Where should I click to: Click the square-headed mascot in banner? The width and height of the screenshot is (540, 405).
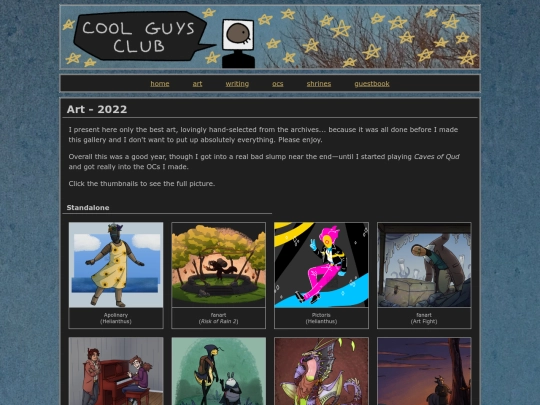238,43
